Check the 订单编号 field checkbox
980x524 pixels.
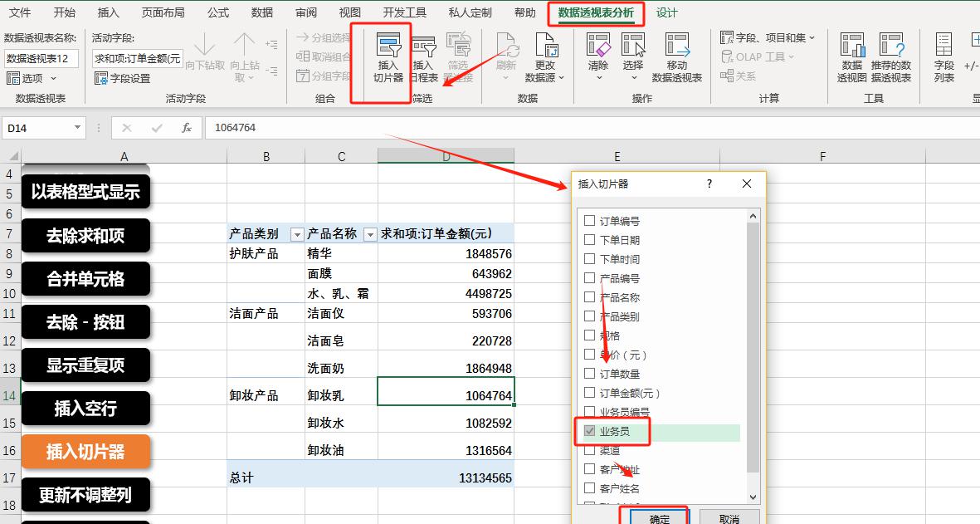pos(589,220)
